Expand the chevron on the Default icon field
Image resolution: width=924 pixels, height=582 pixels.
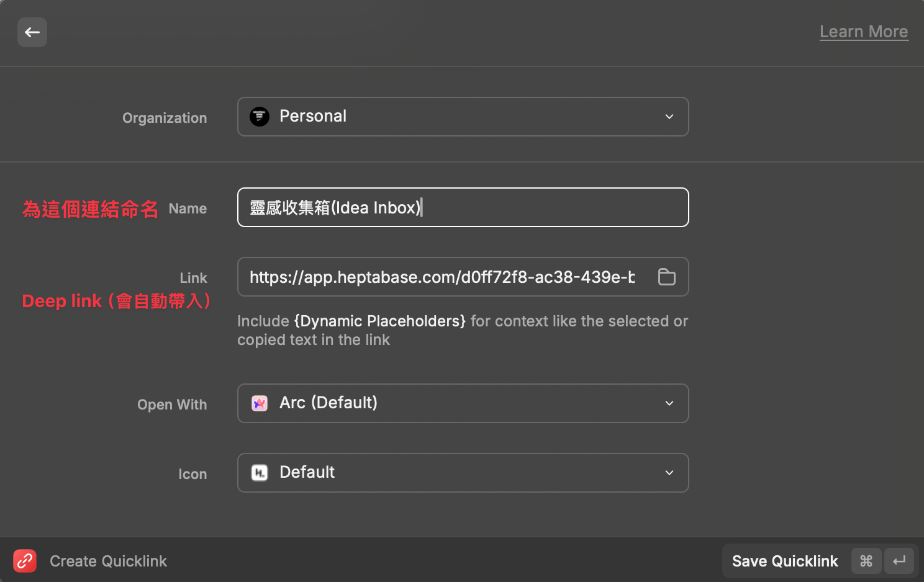coord(669,472)
